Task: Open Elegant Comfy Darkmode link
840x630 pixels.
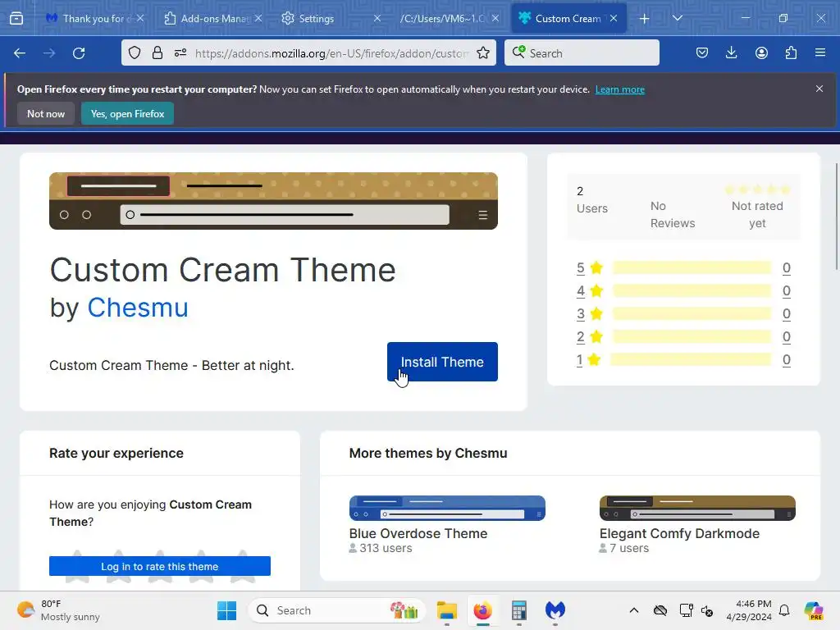Action: (679, 533)
